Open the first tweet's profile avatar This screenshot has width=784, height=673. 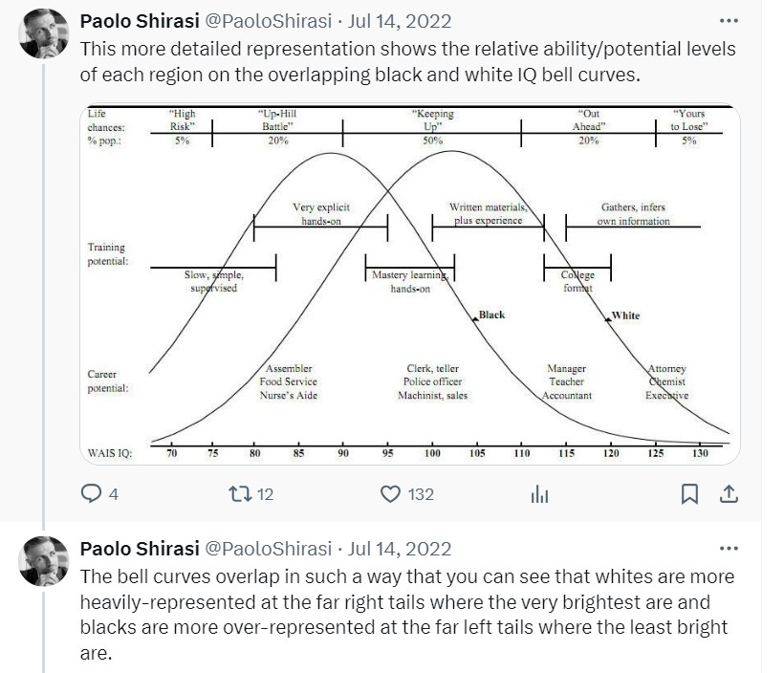coord(44,33)
